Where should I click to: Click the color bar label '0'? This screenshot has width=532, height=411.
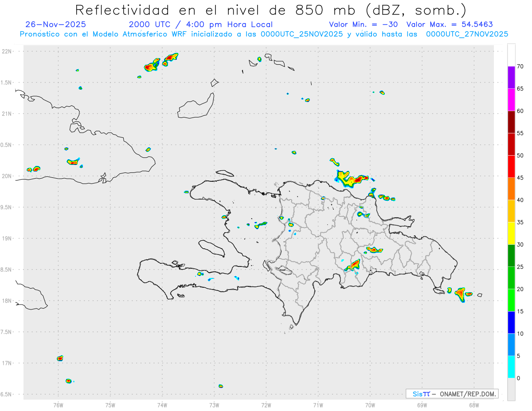(x=518, y=378)
